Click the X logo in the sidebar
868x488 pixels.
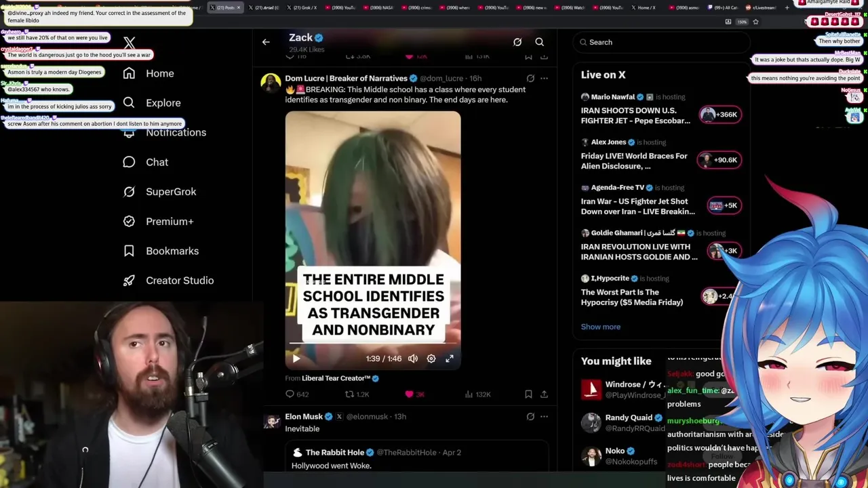coord(130,43)
